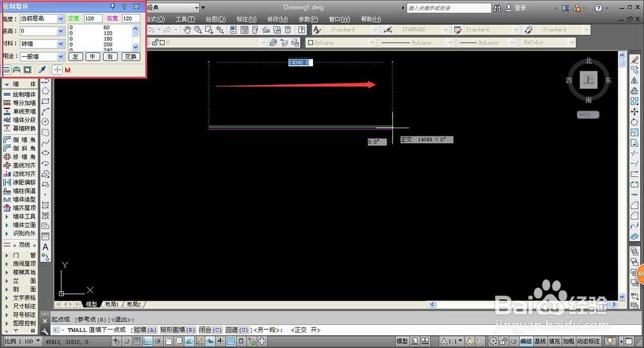Click the binoculars search icon
Viewport: 644px width, 348px height.
tap(497, 8)
